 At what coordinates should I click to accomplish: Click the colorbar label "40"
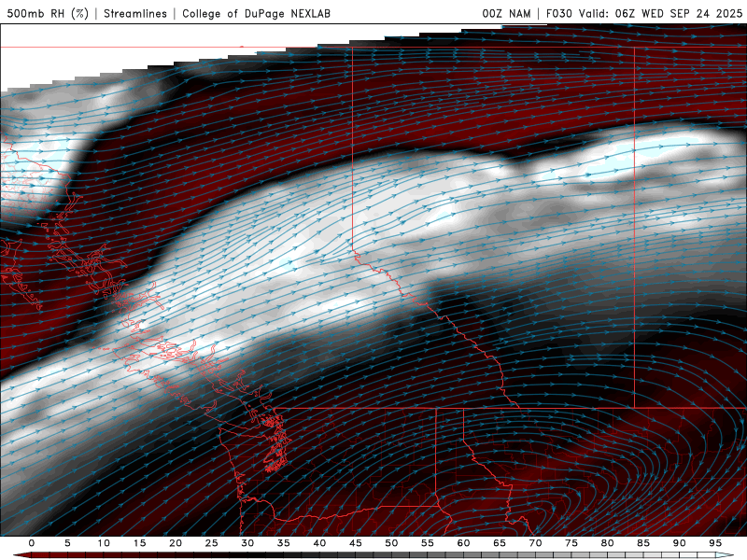[319, 543]
